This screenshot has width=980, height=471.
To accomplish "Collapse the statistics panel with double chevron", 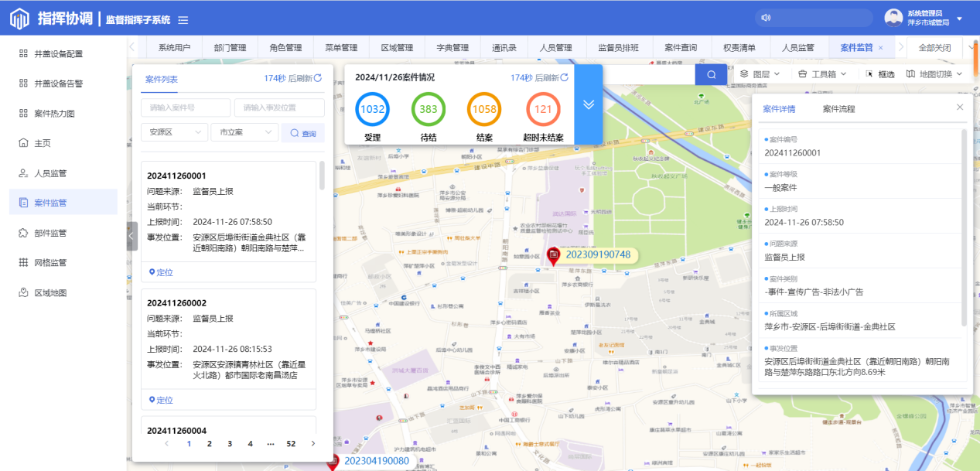I will pos(589,104).
